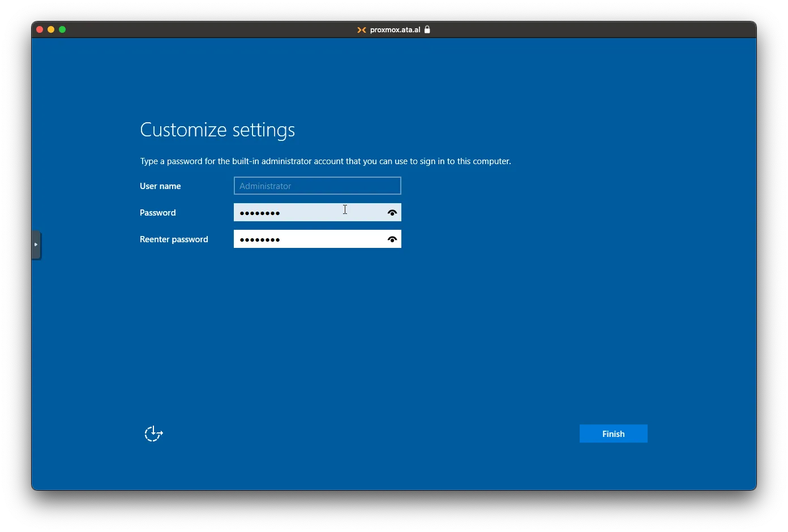Reveal the Password field contents
This screenshot has width=788, height=532.
pyautogui.click(x=392, y=213)
